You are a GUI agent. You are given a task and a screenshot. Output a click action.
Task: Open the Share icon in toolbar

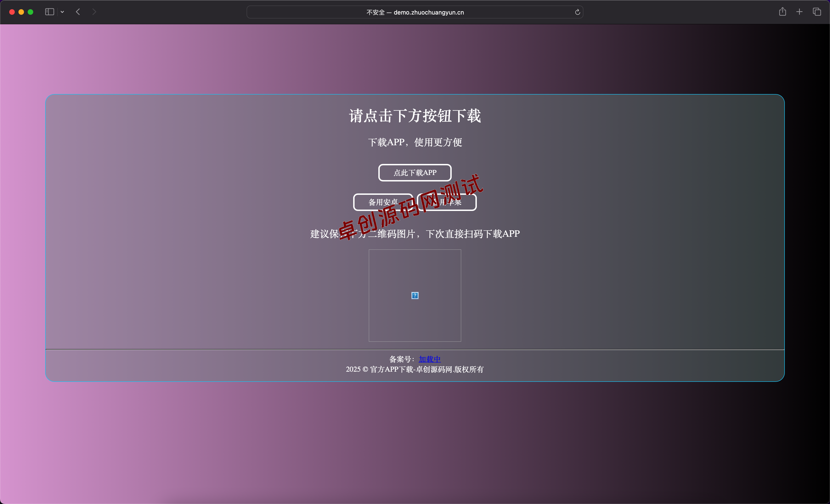[782, 12]
